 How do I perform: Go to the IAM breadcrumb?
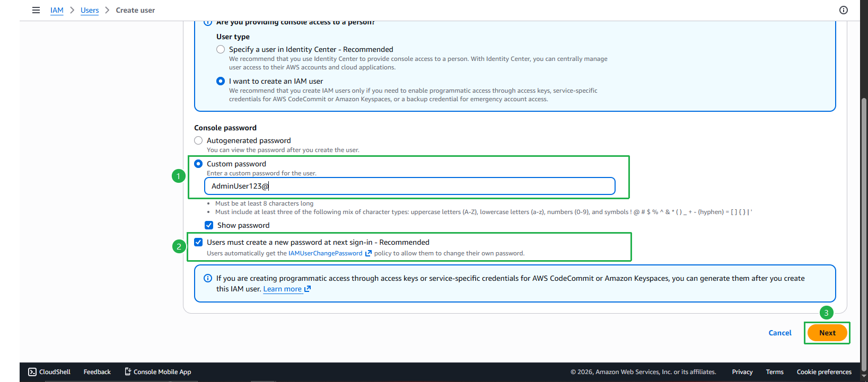click(x=57, y=10)
